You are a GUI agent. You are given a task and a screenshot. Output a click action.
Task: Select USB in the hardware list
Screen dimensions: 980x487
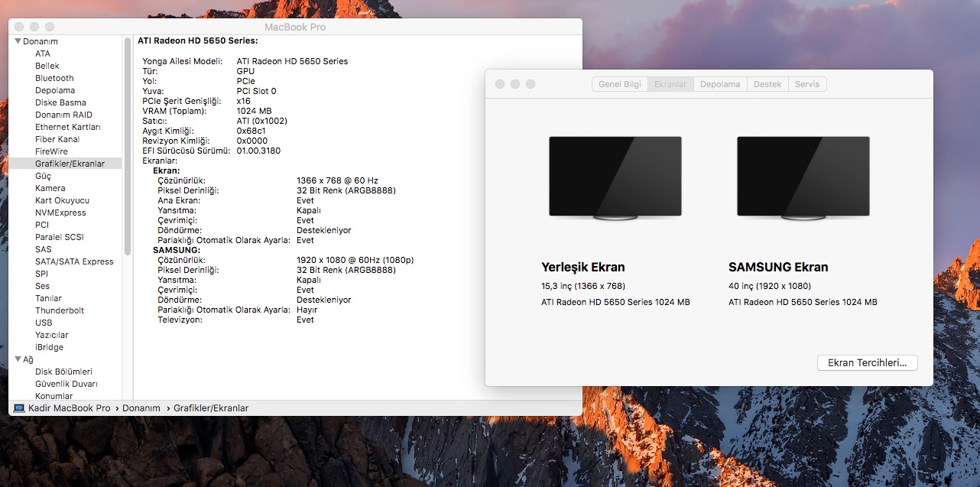coord(44,323)
